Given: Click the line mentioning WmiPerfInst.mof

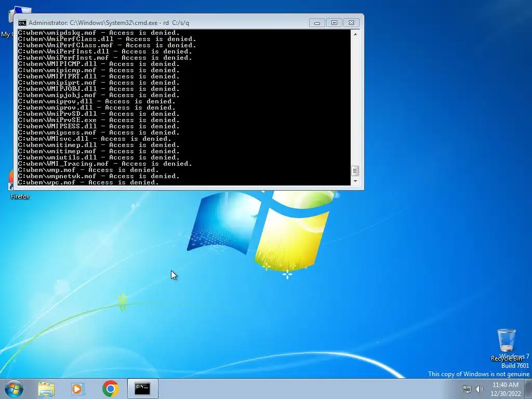Looking at the screenshot, I should coord(105,58).
